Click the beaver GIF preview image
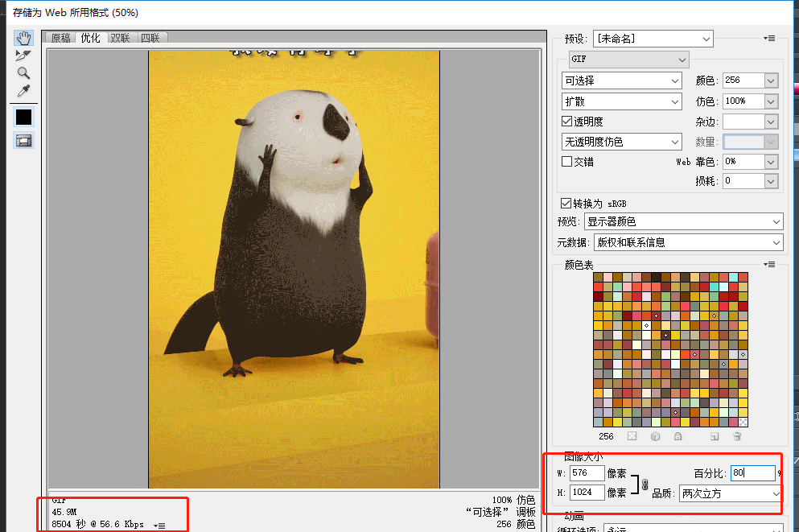Viewport: 799px width, 532px height. tap(294, 269)
